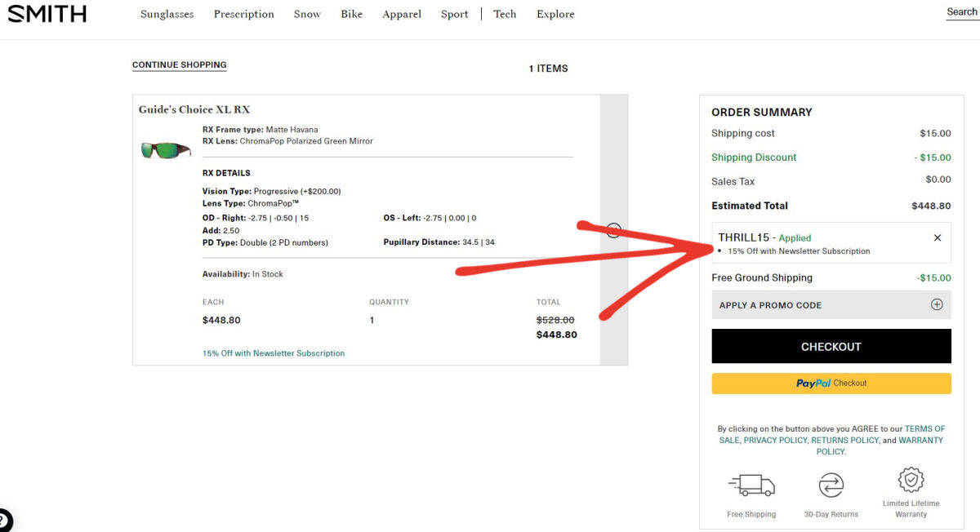Click the circle icon in the gray item strip
The image size is (980, 532).
tap(614, 230)
